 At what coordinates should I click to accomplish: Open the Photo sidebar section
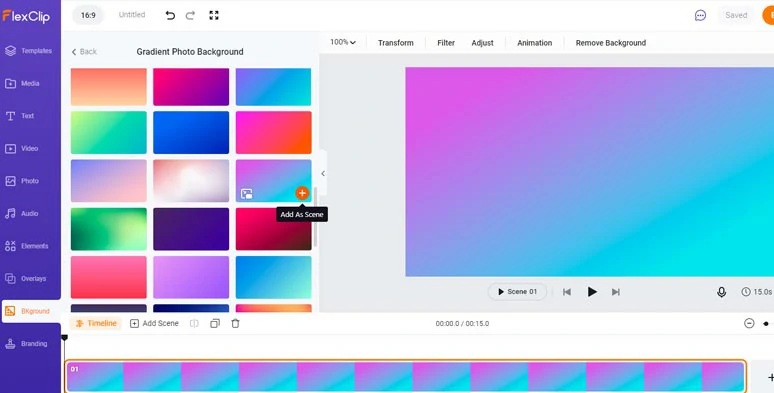[22, 181]
